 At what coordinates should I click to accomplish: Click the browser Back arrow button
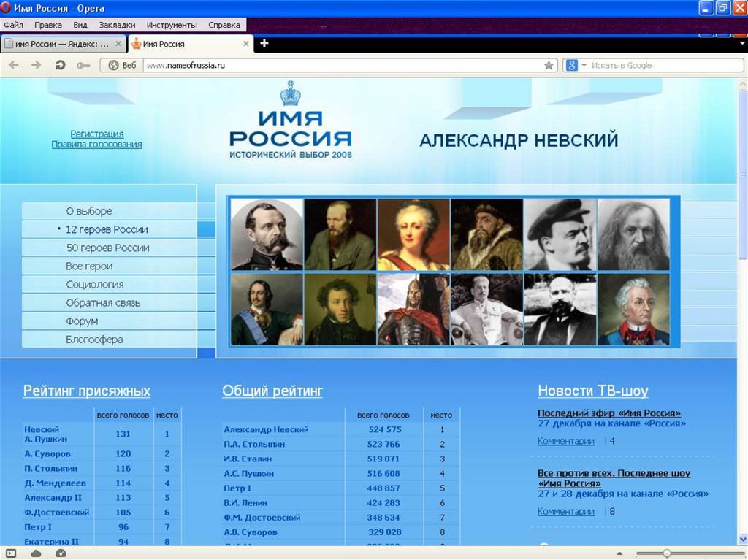(13, 65)
